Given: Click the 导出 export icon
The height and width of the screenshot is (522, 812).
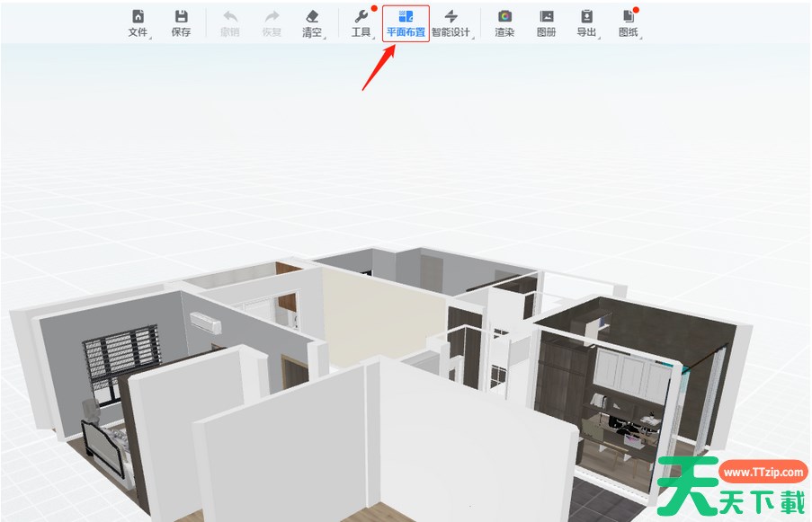Looking at the screenshot, I should 586,16.
